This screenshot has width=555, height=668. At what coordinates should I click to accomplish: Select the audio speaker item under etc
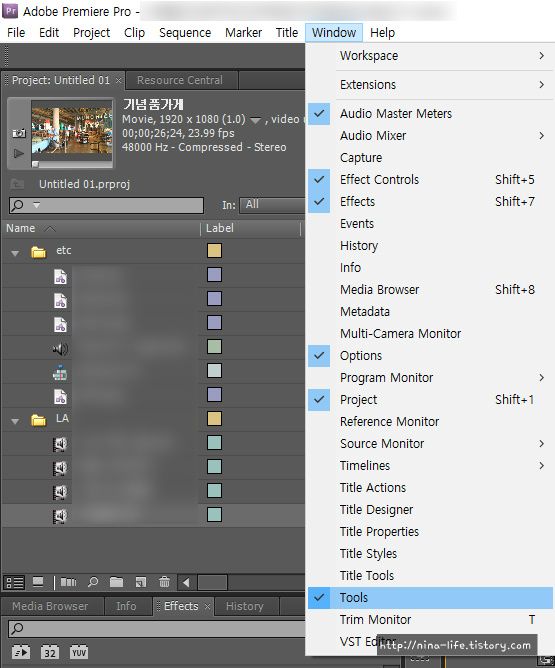(60, 349)
